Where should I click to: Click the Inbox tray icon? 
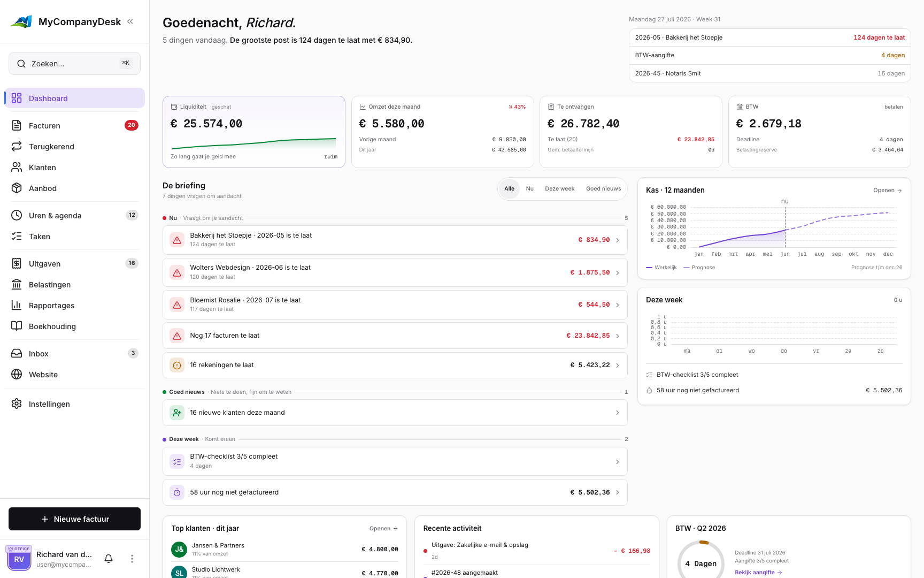click(x=17, y=353)
